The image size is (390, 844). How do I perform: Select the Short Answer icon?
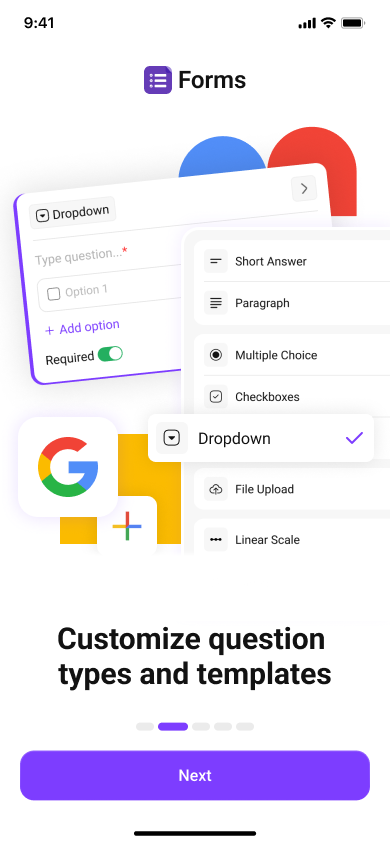point(216,262)
